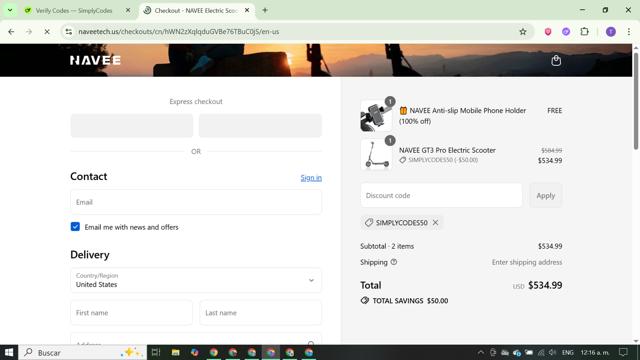Close the Verify Codes — SimplyCodes tab
The height and width of the screenshot is (360, 640).
click(x=128, y=10)
